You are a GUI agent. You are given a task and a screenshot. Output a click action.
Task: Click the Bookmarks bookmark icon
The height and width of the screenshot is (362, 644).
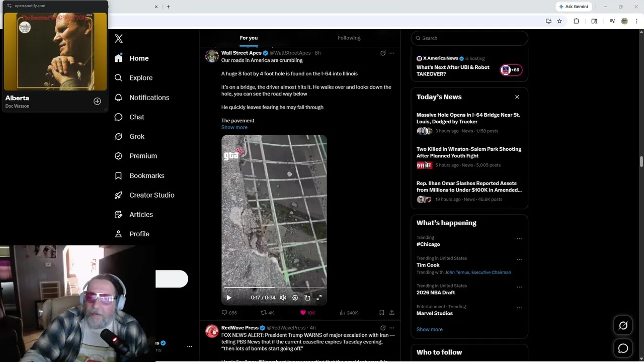click(119, 175)
